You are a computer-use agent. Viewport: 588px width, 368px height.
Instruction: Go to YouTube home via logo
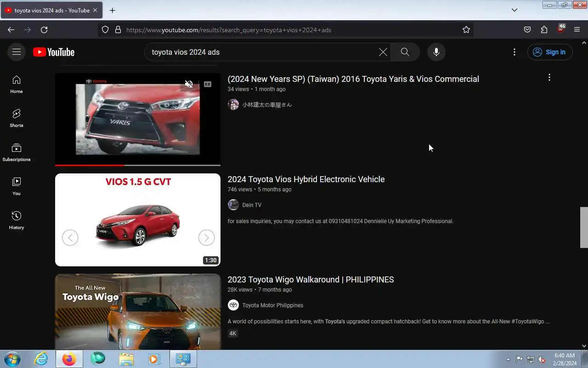click(54, 52)
